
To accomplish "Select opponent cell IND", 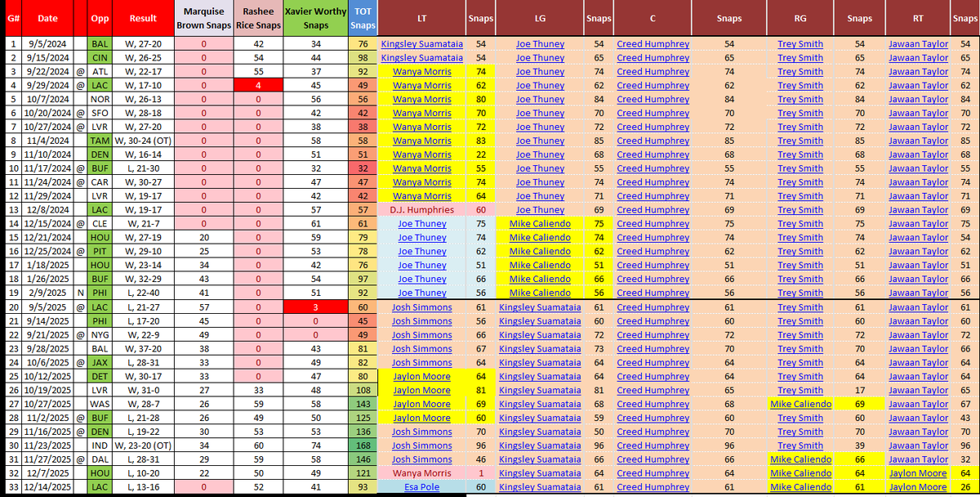I will tap(100, 446).
